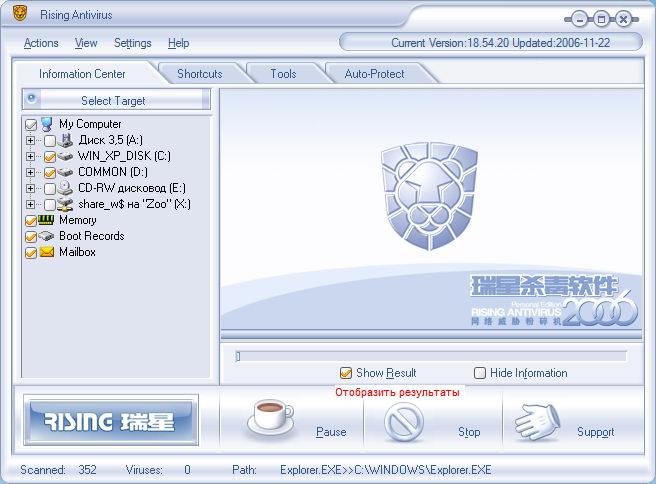Switch to the Tools tab
Viewport: 656px width, 484px height.
(x=283, y=74)
